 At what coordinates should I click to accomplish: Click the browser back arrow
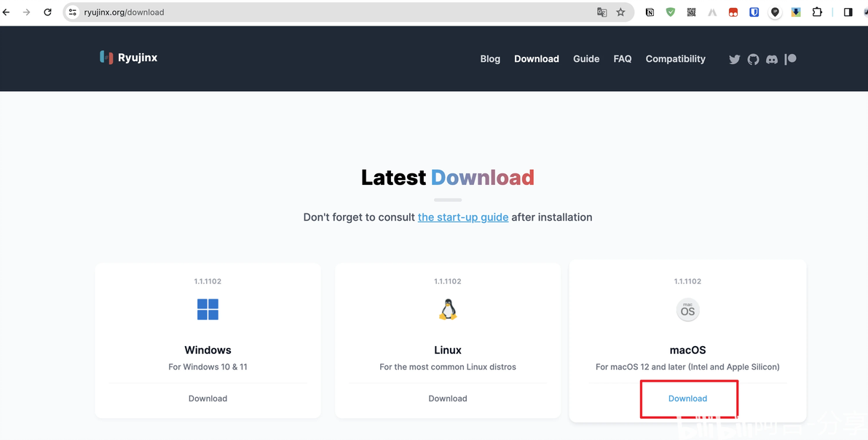click(x=6, y=12)
